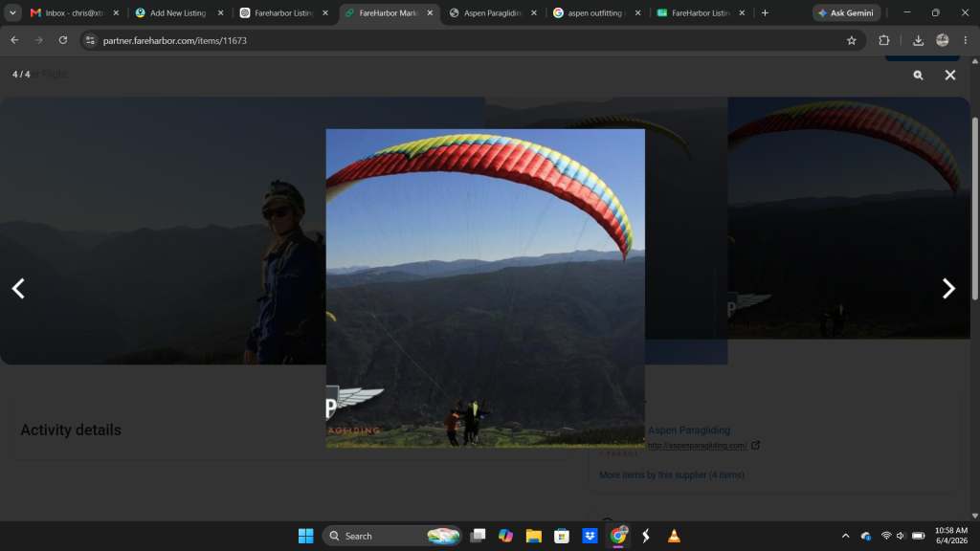980x551 pixels.
Task: Show the previous image in lightbox
Action: (18, 289)
